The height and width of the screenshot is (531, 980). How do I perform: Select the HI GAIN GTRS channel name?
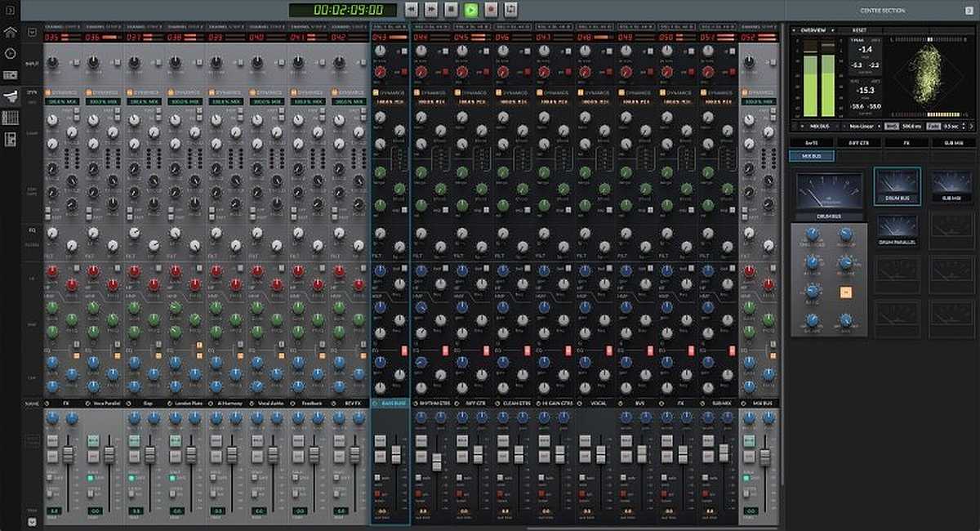(x=558, y=403)
